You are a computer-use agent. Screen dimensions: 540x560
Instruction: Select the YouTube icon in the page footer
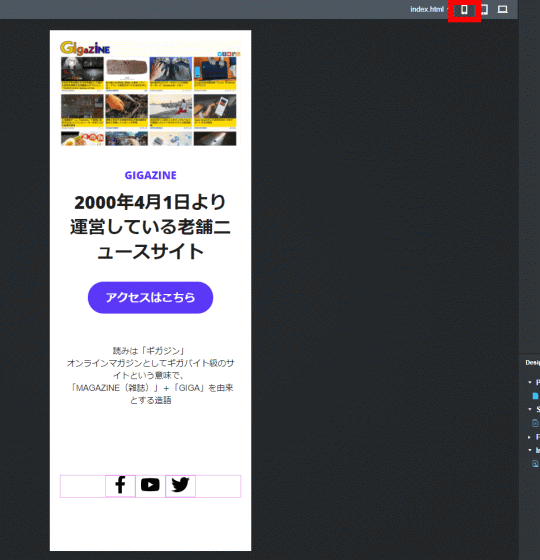coord(150,485)
